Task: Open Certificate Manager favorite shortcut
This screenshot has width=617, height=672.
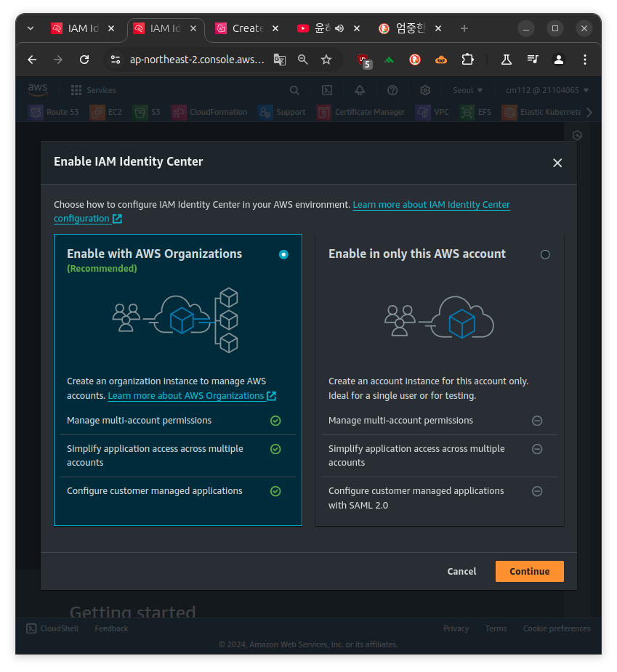Action: (360, 113)
